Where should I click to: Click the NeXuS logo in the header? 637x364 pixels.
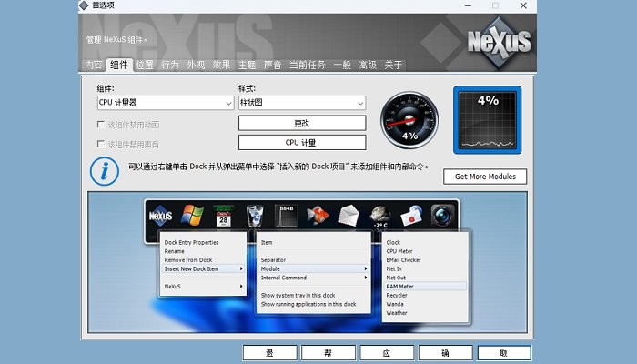point(499,42)
